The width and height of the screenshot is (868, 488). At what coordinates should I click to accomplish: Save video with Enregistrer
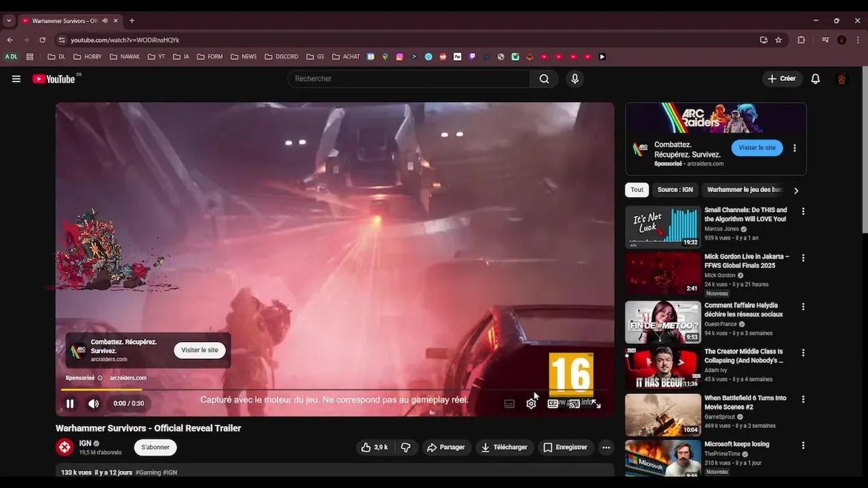[x=565, y=447]
